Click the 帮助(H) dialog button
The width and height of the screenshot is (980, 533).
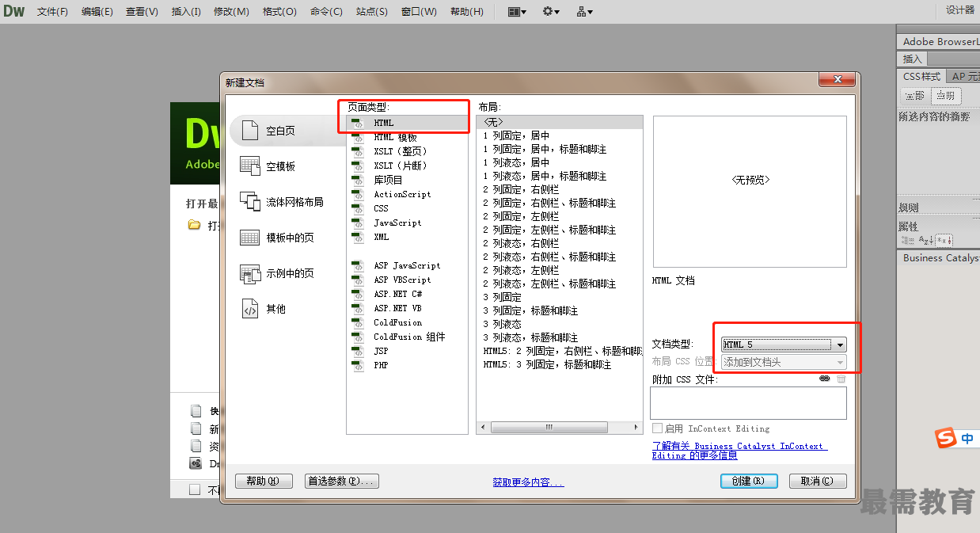click(264, 481)
